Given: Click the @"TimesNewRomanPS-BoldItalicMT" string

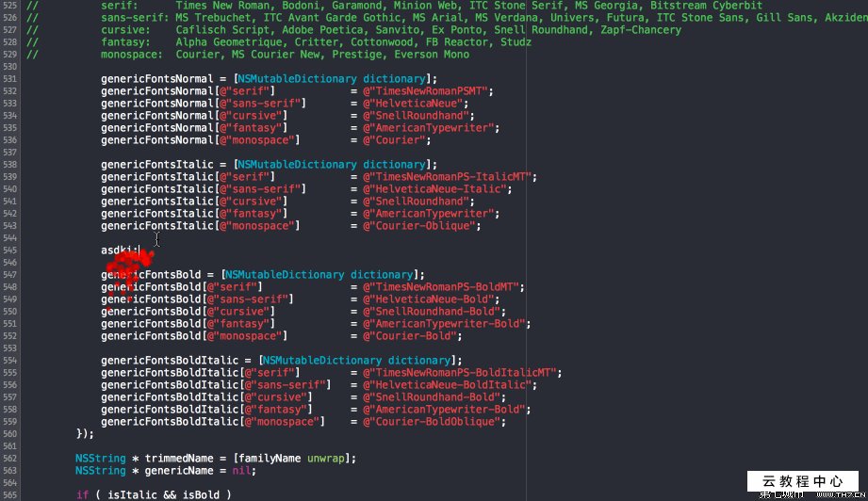Looking at the screenshot, I should 460,372.
